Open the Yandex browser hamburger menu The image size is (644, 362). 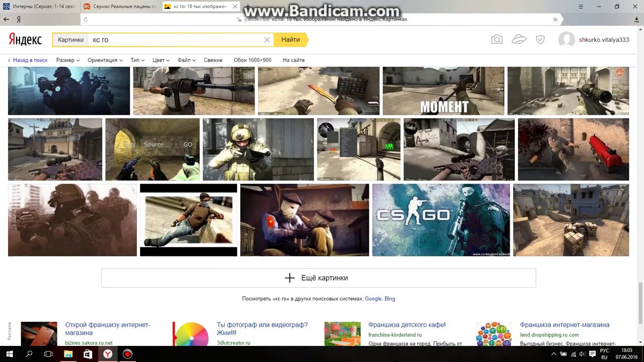point(581,7)
